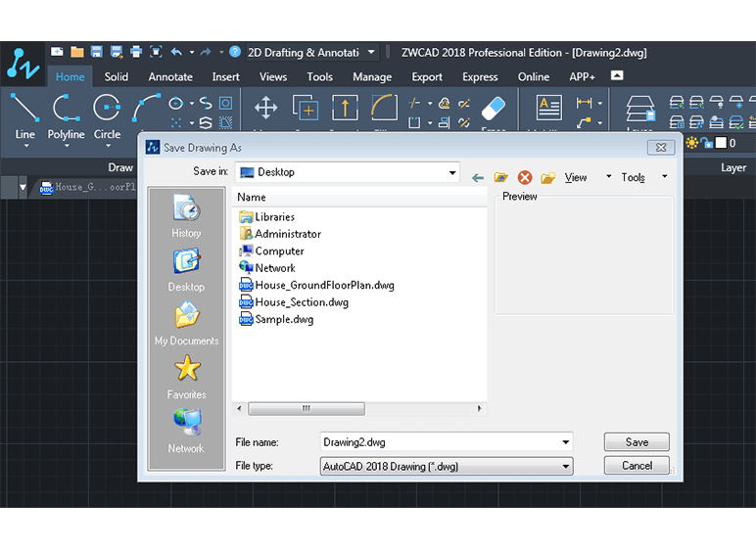Screen dimensions: 756x548
Task: Switch to the Home ribbon tab
Action: click(x=70, y=76)
